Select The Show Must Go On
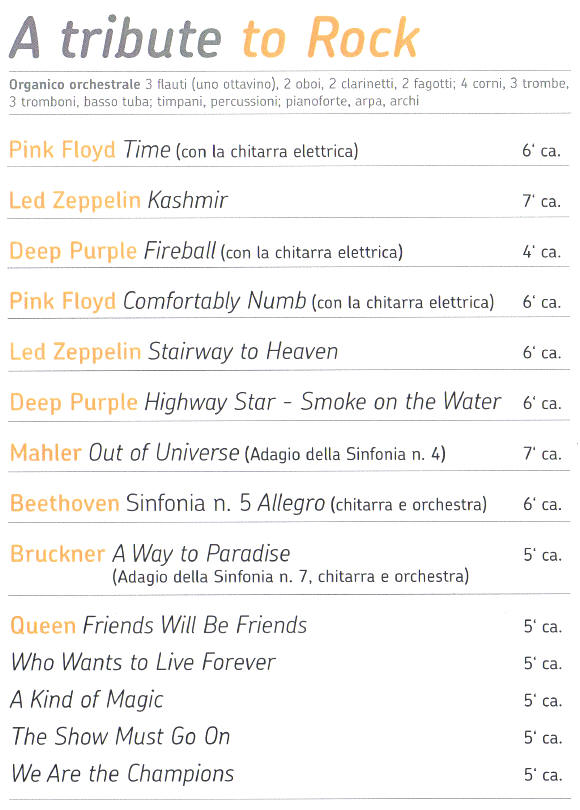 point(120,736)
